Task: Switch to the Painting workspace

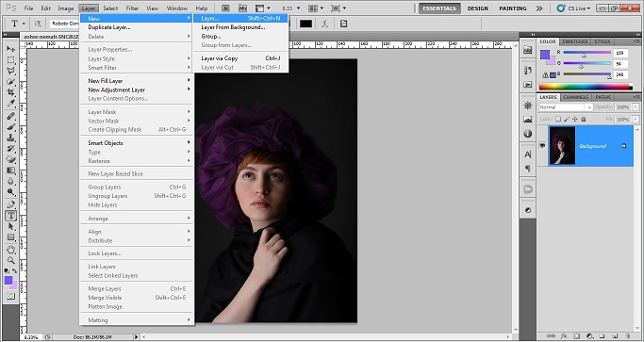Action: click(x=513, y=8)
